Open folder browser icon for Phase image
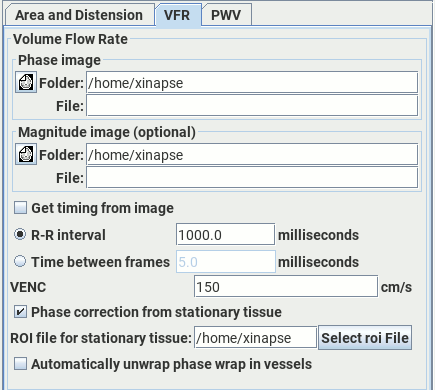This screenshot has height=390, width=435. (26, 82)
